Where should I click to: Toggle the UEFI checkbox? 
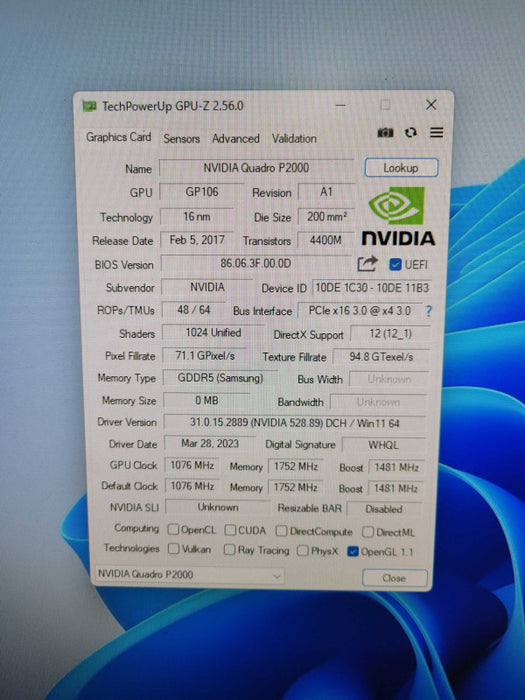[395, 265]
